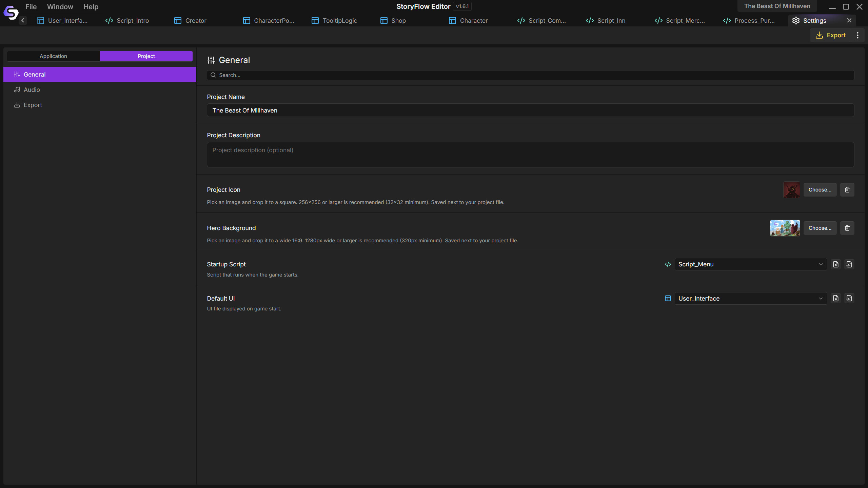Choose a new Hero Background image
The image size is (868, 488).
pos(820,228)
